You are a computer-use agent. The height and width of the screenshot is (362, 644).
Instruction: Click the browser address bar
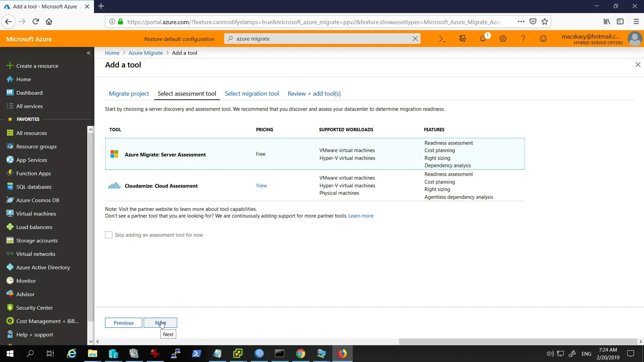(x=315, y=22)
